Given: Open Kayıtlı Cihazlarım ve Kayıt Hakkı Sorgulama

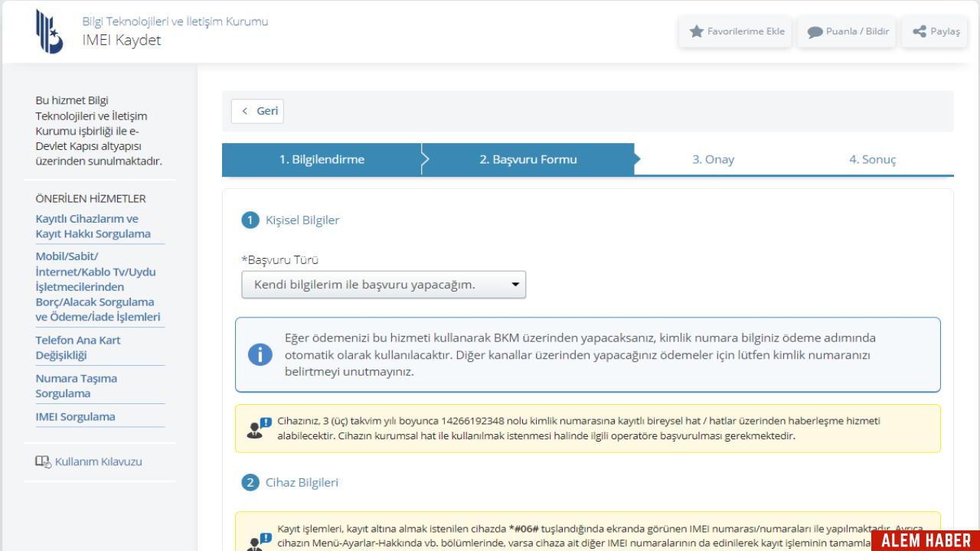Looking at the screenshot, I should tap(93, 227).
